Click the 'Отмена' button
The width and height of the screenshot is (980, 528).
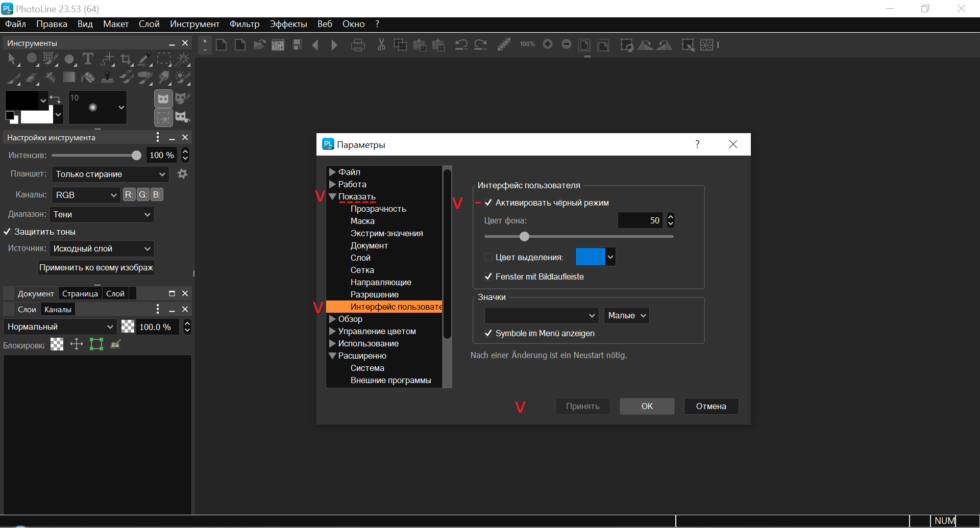[710, 406]
